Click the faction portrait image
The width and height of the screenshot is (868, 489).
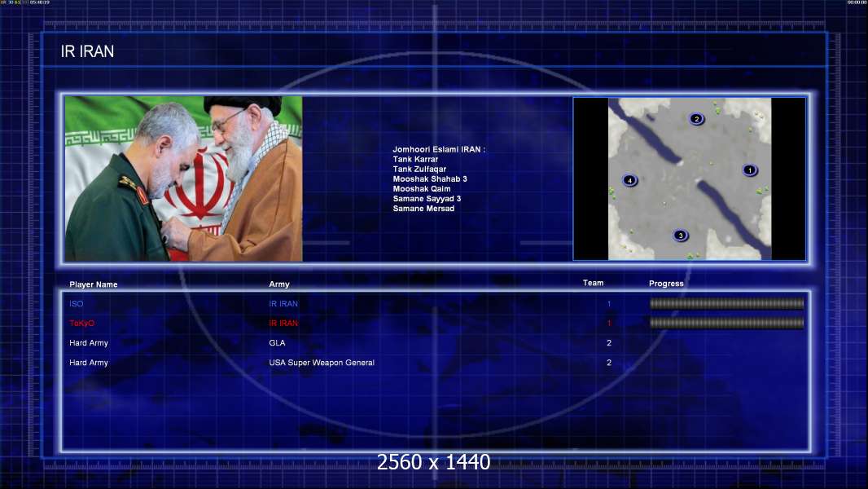(x=184, y=178)
